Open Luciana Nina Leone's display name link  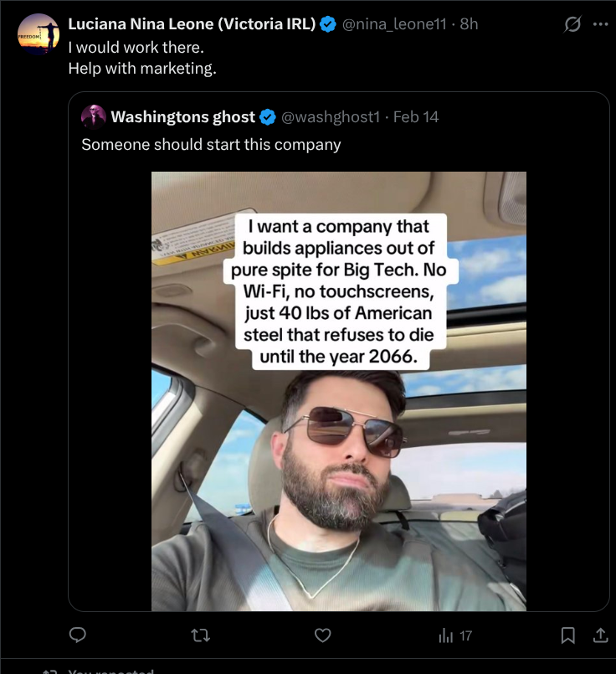pos(192,24)
